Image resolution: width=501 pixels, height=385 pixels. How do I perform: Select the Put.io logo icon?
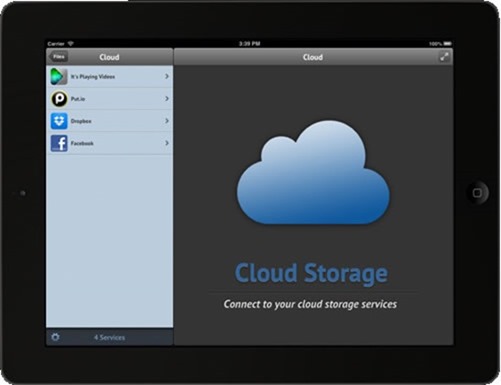coord(59,99)
